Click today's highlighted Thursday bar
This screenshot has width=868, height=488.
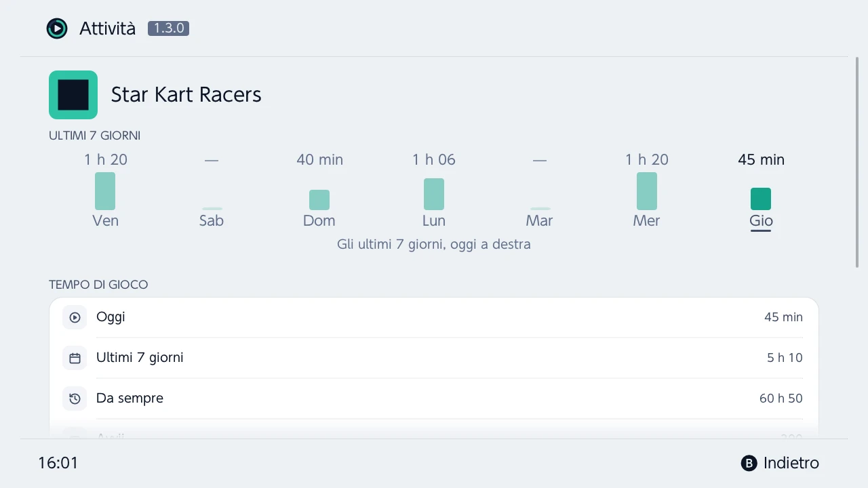pyautogui.click(x=761, y=199)
